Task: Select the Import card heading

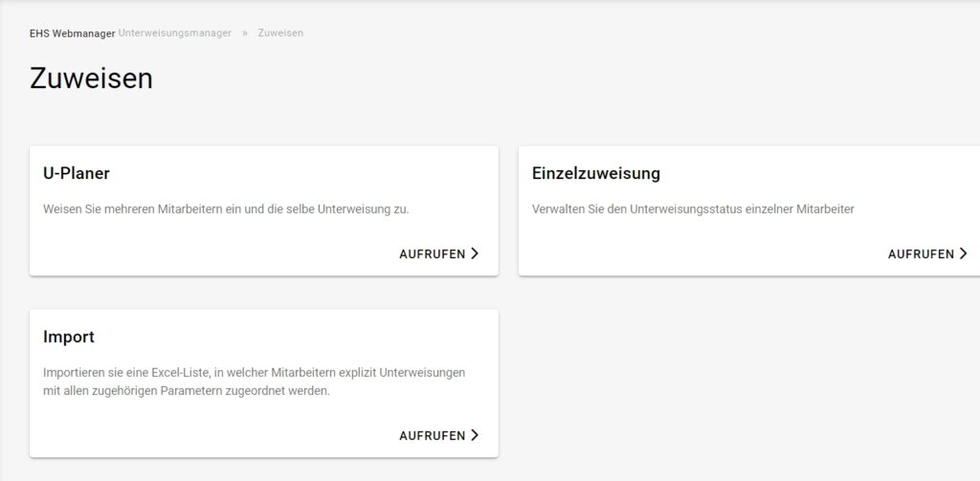Action: pyautogui.click(x=69, y=337)
